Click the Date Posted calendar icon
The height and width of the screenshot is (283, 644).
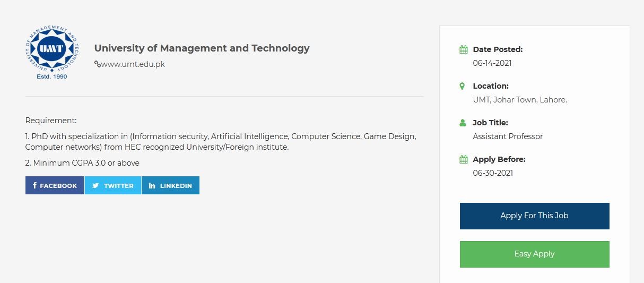464,49
